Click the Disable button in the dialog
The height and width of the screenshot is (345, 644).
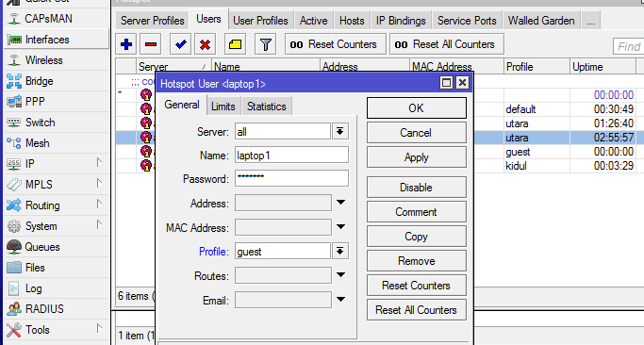tap(417, 188)
